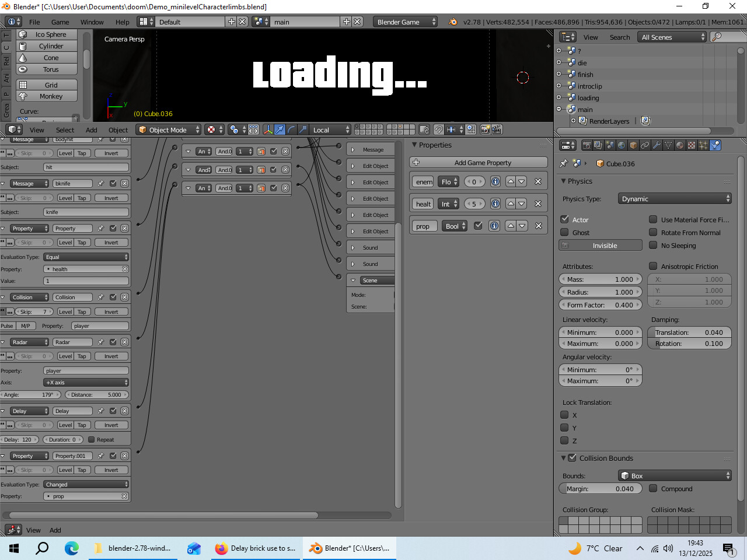The height and width of the screenshot is (560, 747).
Task: Click Add Game Property button
Action: pyautogui.click(x=479, y=162)
